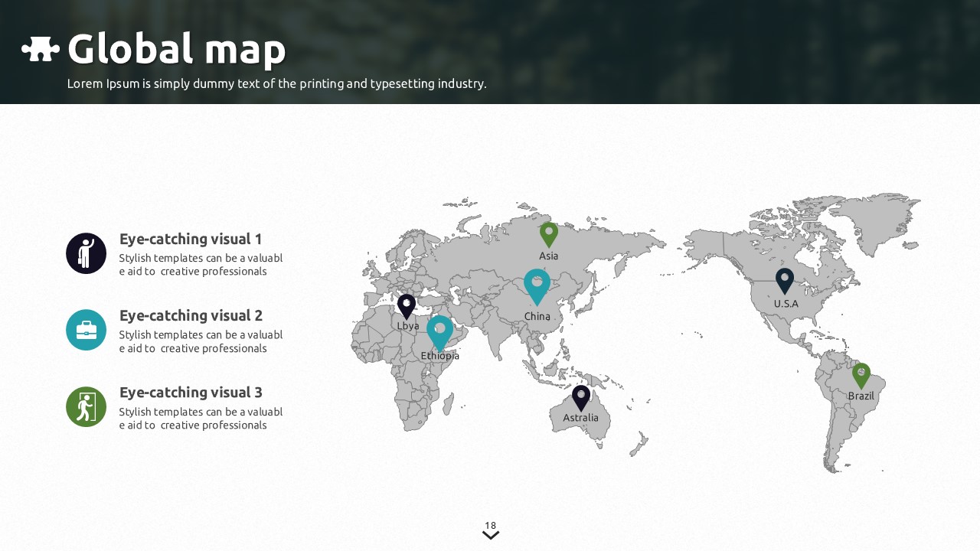The height and width of the screenshot is (551, 980).
Task: Select the dark pin marking Libya
Action: pos(407,305)
